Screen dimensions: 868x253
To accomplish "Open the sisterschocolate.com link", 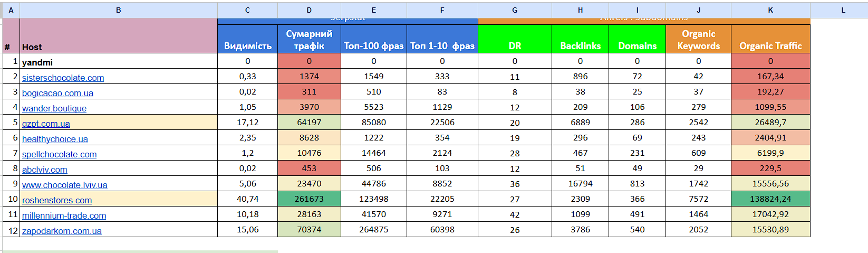I will click(63, 78).
